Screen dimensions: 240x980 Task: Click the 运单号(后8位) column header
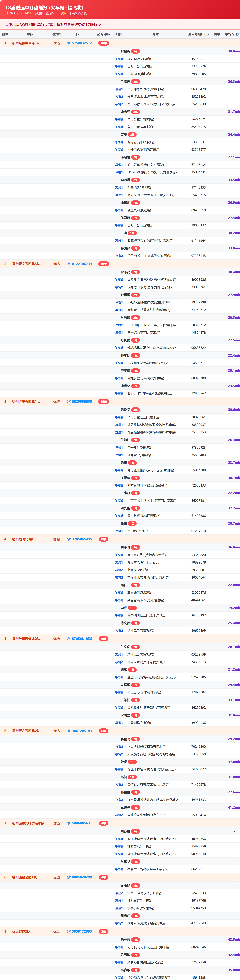[x=199, y=34]
